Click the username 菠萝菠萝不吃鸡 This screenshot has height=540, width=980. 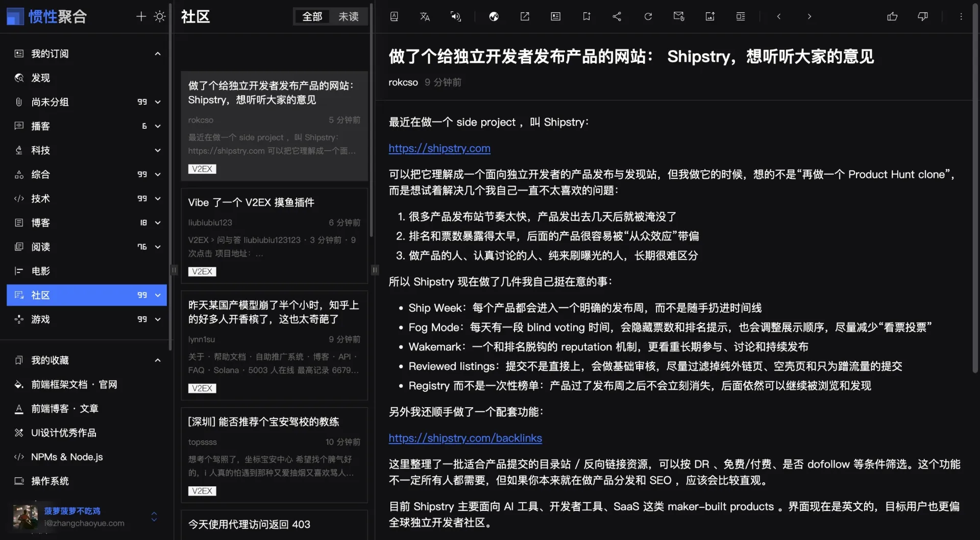point(72,511)
